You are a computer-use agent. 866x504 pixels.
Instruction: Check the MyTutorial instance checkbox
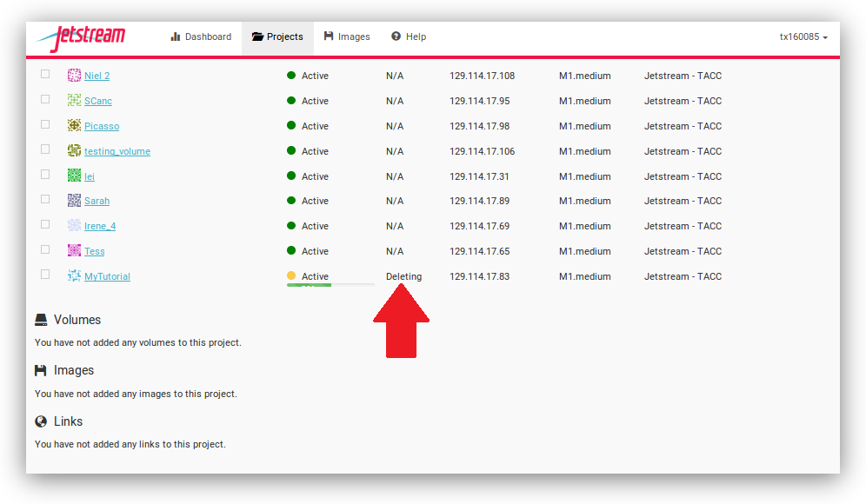[x=45, y=275]
